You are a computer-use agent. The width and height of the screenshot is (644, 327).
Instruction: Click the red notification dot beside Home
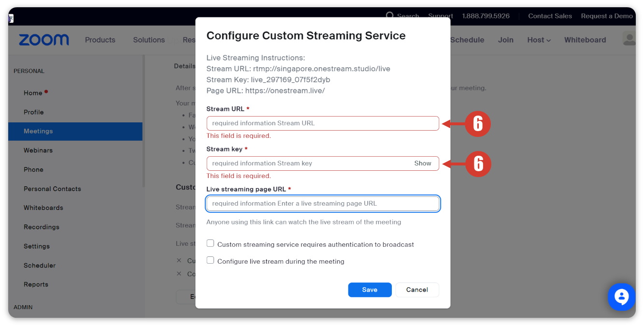46,91
